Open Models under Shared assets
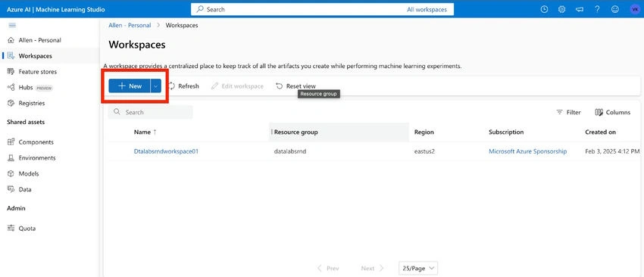The image size is (644, 277). [x=28, y=173]
